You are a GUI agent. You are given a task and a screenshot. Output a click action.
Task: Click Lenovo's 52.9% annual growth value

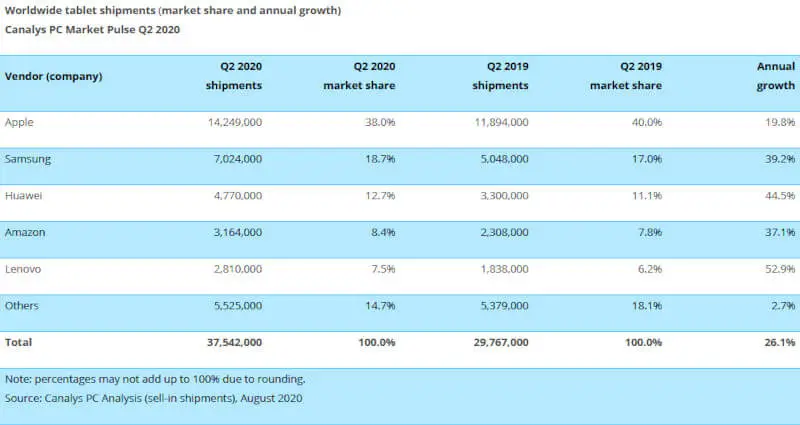[x=780, y=269]
